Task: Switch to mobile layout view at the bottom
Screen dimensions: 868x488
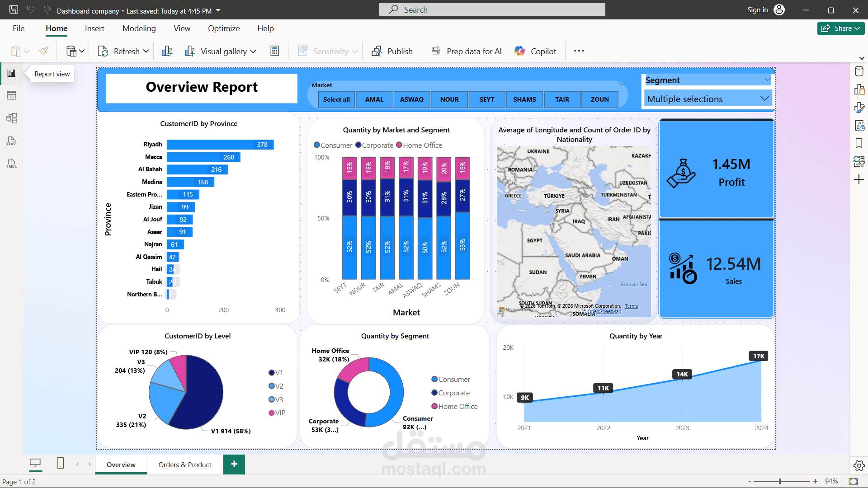Action: click(x=60, y=463)
